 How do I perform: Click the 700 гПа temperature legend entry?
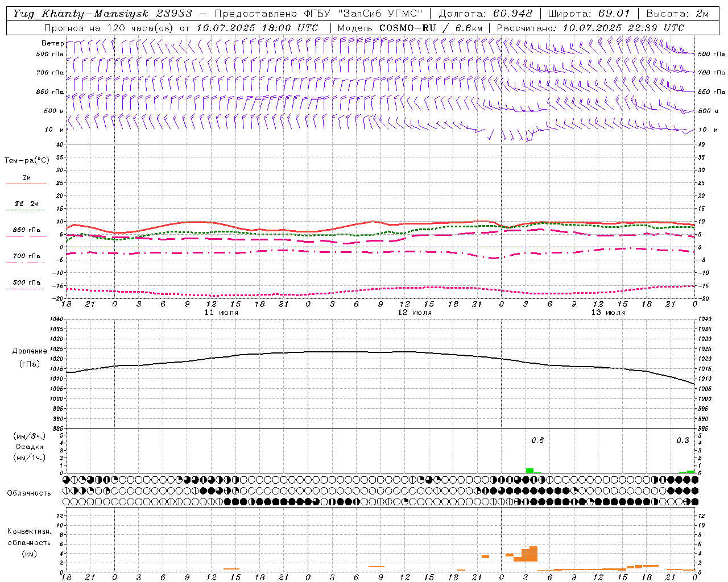(x=27, y=256)
